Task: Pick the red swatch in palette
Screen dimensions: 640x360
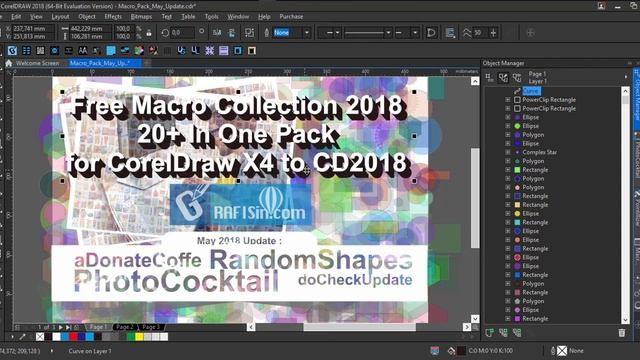Action: [x=73, y=337]
